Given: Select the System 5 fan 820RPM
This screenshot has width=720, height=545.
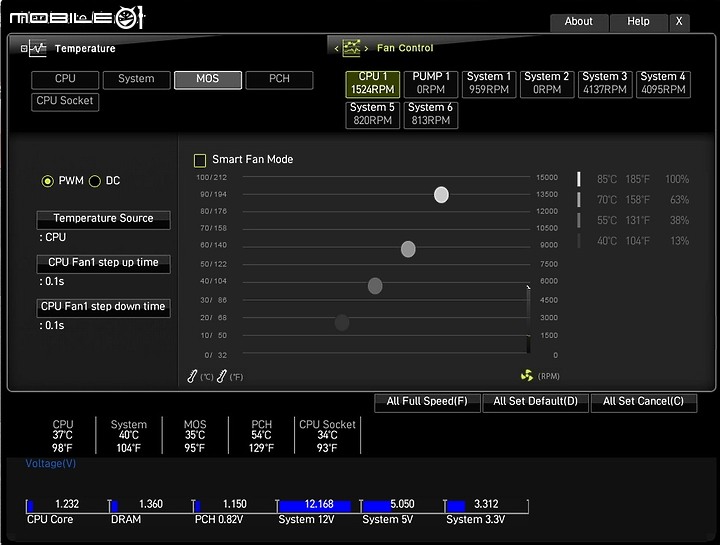Looking at the screenshot, I should [x=372, y=115].
